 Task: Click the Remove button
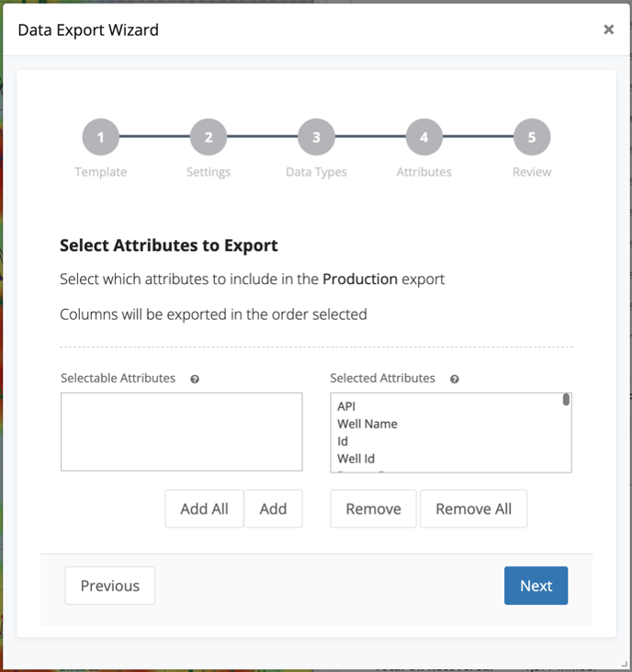click(x=373, y=508)
